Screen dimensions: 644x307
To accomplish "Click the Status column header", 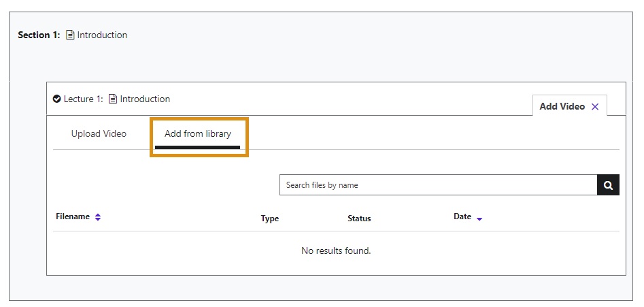I will (359, 219).
